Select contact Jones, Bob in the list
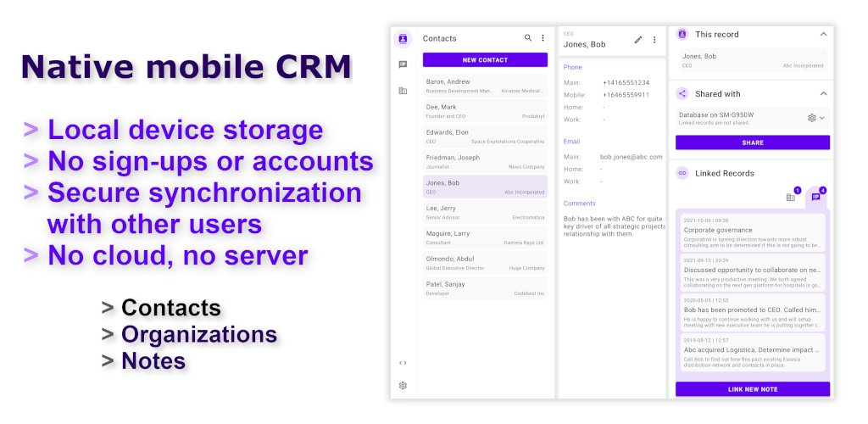Screen dimensions: 868x424 (x=485, y=187)
